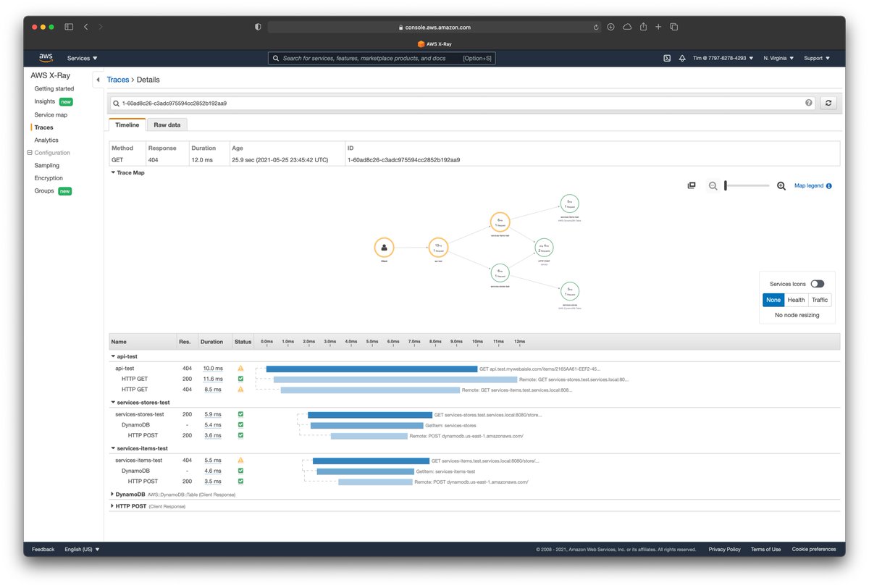
Task: Open Encryption configuration page
Action: click(x=49, y=178)
